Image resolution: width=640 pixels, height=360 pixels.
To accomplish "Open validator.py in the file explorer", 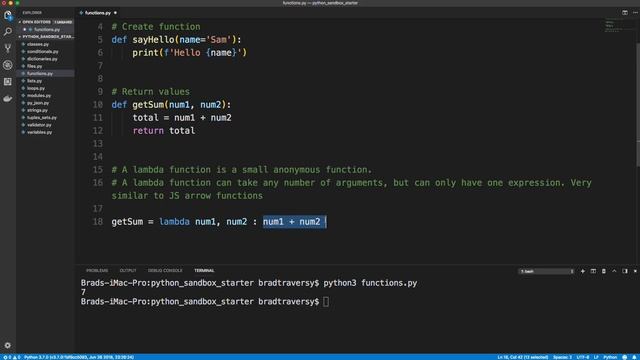I will click(40, 125).
